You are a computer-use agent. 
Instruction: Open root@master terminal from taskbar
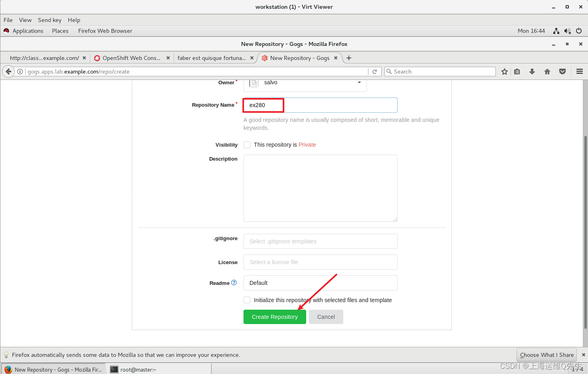(x=160, y=370)
